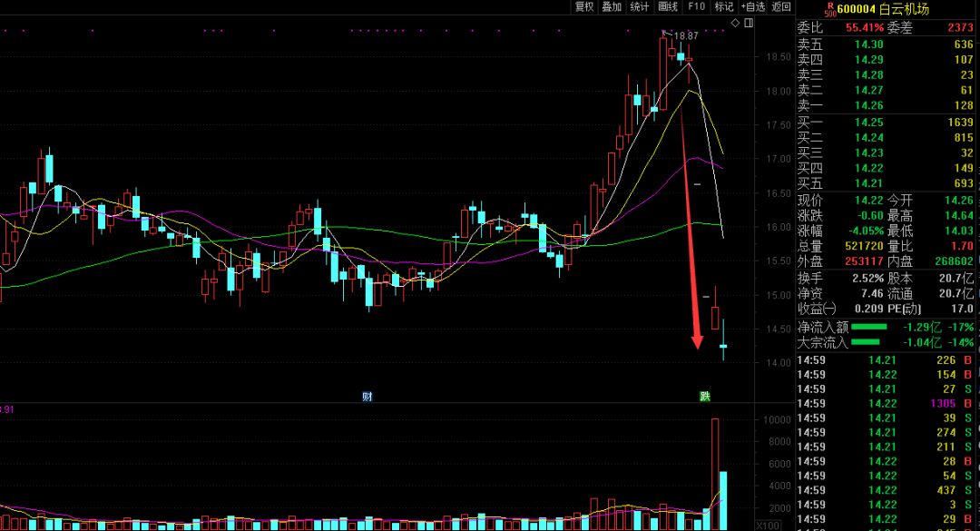Open the 标记 mark menu
The height and width of the screenshot is (531, 980).
[723, 6]
